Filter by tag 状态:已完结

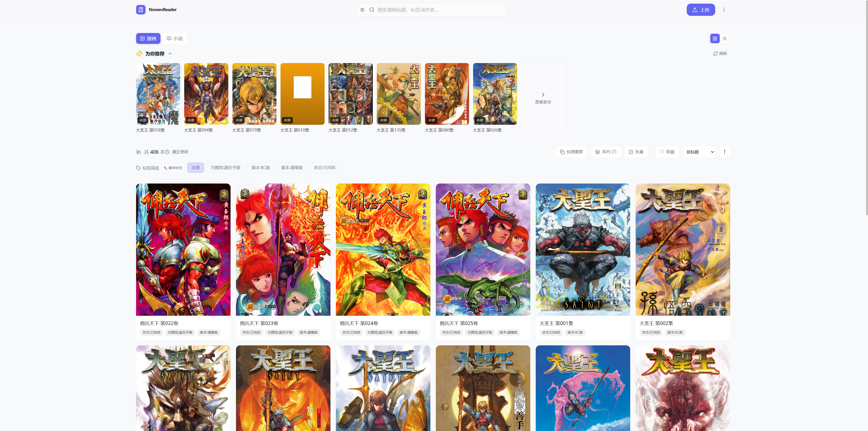point(325,167)
